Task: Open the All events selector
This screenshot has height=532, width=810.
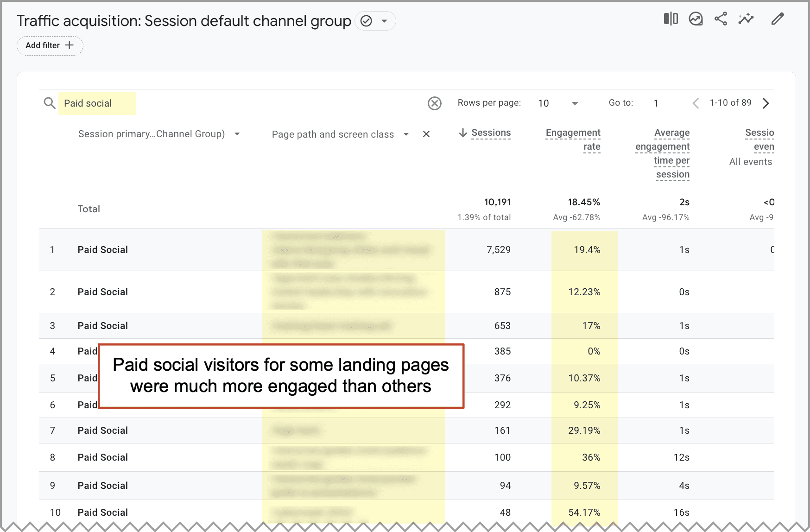Action: [x=751, y=162]
